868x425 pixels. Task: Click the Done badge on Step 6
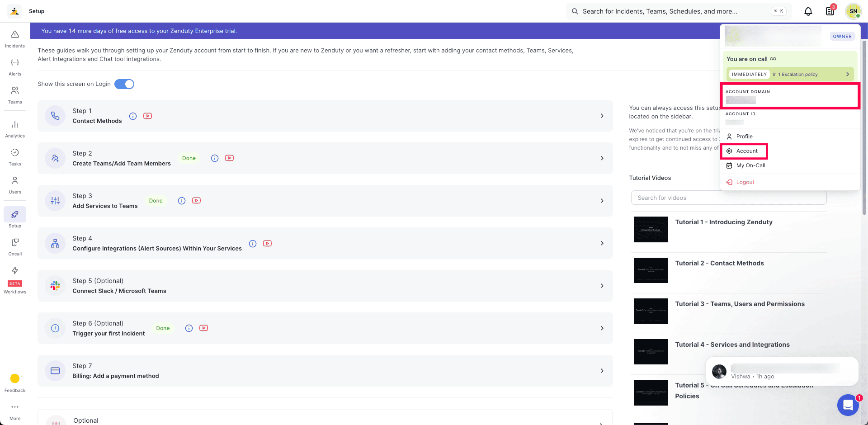(x=163, y=328)
